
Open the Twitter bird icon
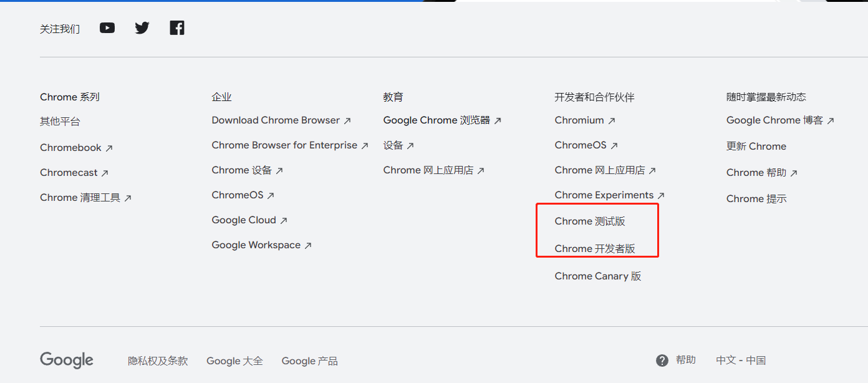142,28
